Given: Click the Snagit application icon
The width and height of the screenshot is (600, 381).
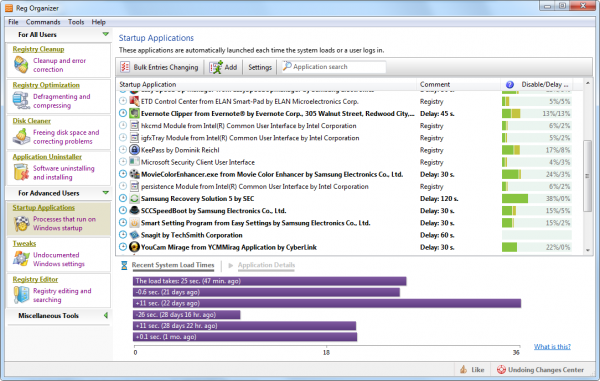Looking at the screenshot, I should (x=134, y=235).
